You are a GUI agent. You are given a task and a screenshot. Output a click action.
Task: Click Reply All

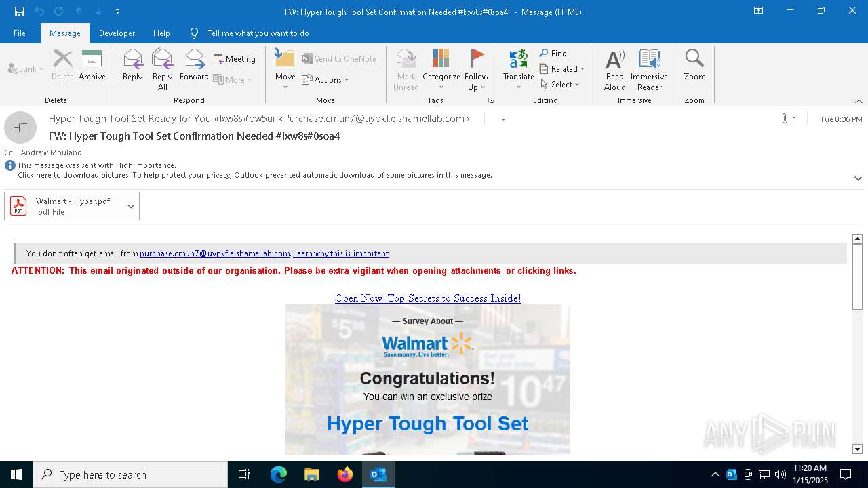(x=163, y=69)
